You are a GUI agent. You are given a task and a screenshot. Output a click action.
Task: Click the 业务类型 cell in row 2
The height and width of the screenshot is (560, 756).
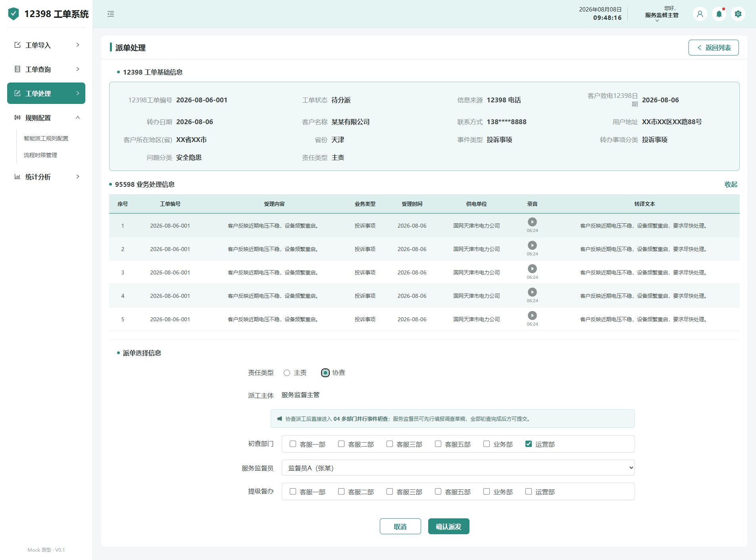365,249
